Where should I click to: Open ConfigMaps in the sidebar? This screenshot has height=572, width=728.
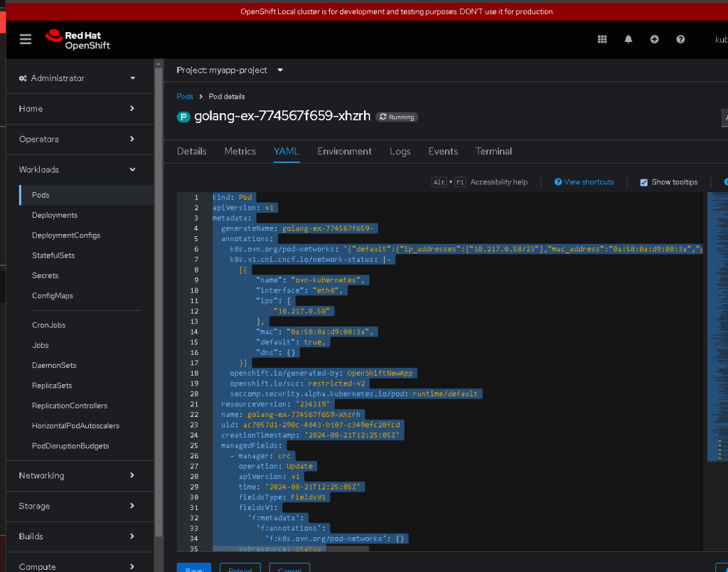(x=53, y=295)
